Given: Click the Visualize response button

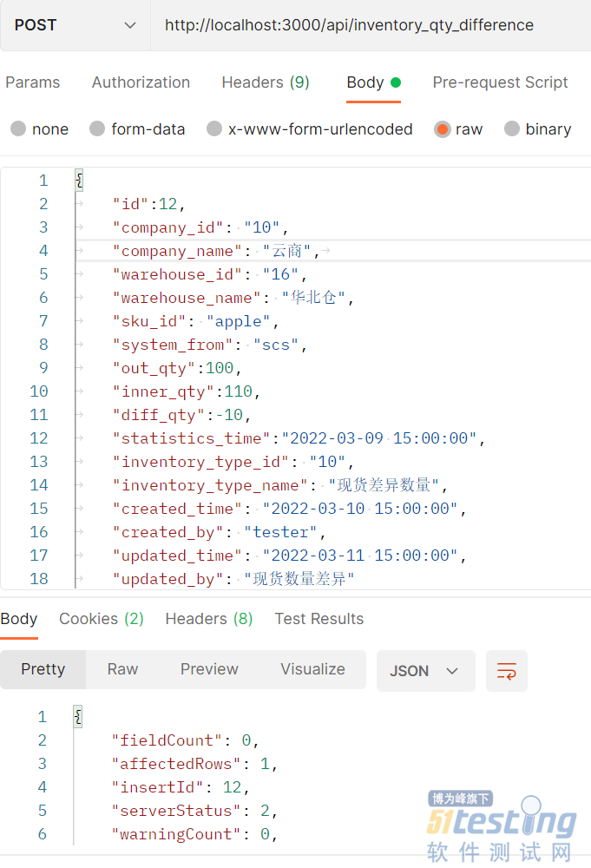Looking at the screenshot, I should 312,669.
